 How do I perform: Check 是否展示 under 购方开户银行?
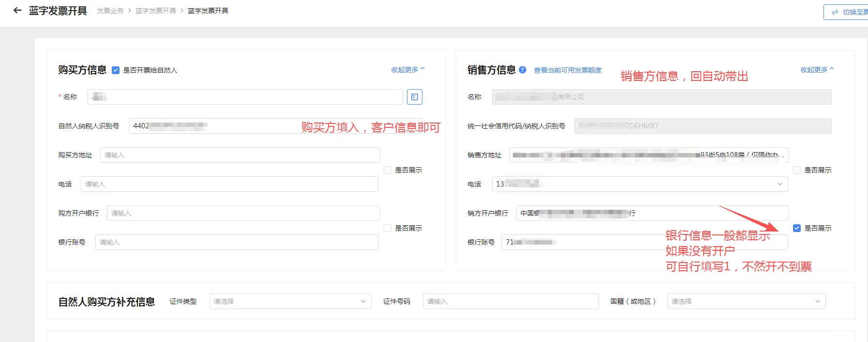click(388, 228)
